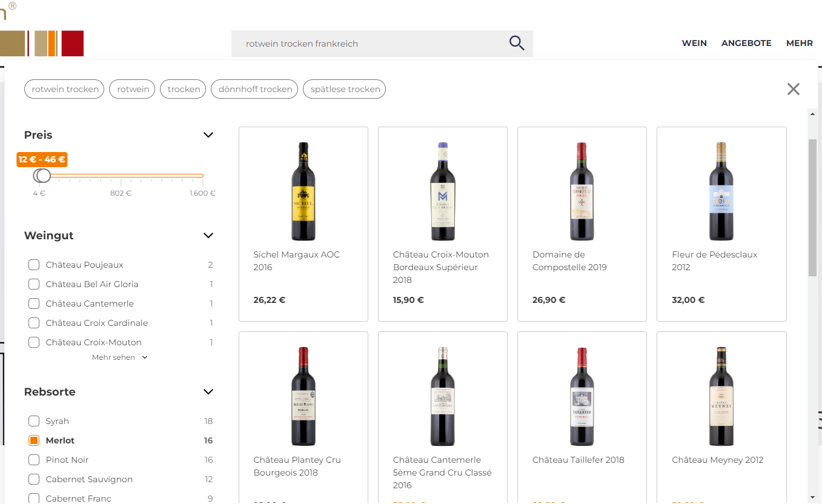Check the Cabernet Franc grape checkbox
The image size is (822, 504).
[x=34, y=499]
